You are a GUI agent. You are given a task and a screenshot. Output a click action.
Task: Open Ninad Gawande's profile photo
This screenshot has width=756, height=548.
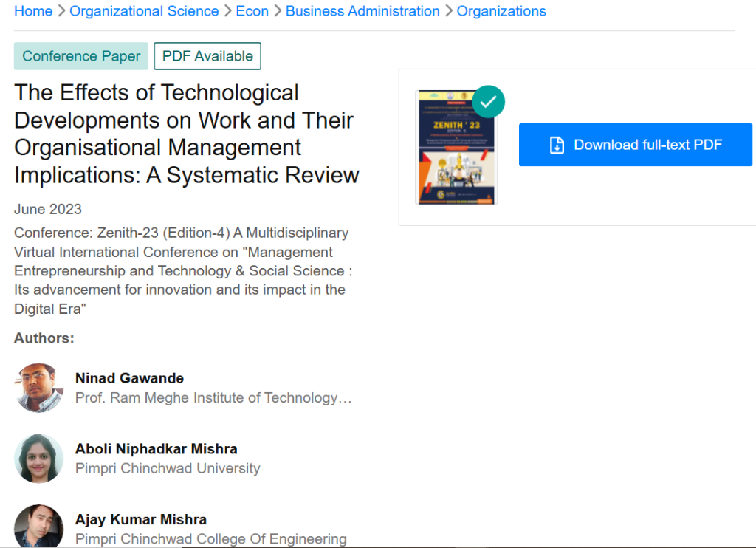tap(38, 388)
